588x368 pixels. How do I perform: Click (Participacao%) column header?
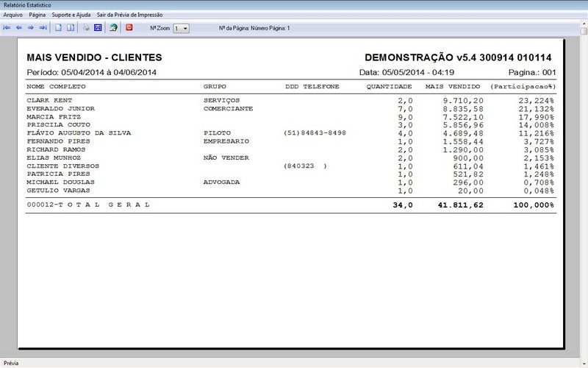pos(523,86)
